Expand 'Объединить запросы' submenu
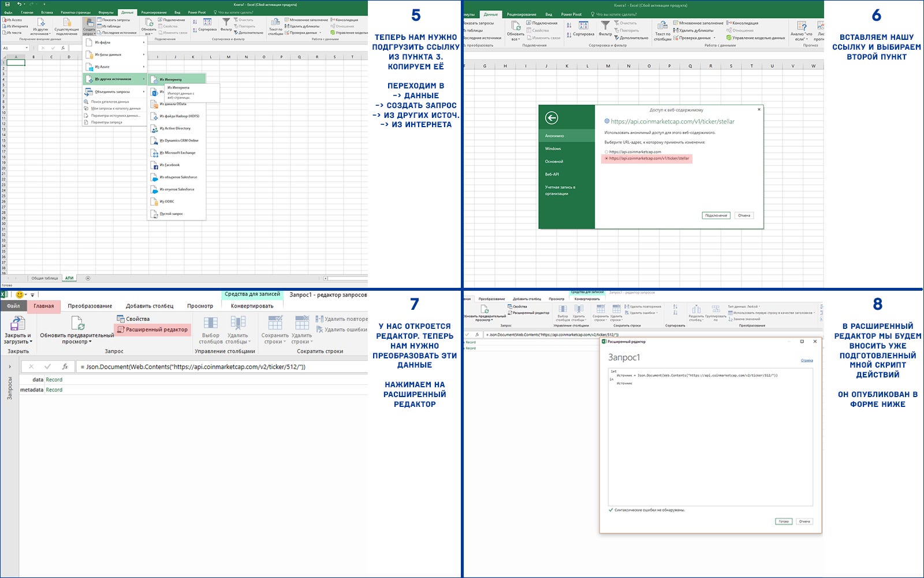The height and width of the screenshot is (578, 924). tap(114, 92)
